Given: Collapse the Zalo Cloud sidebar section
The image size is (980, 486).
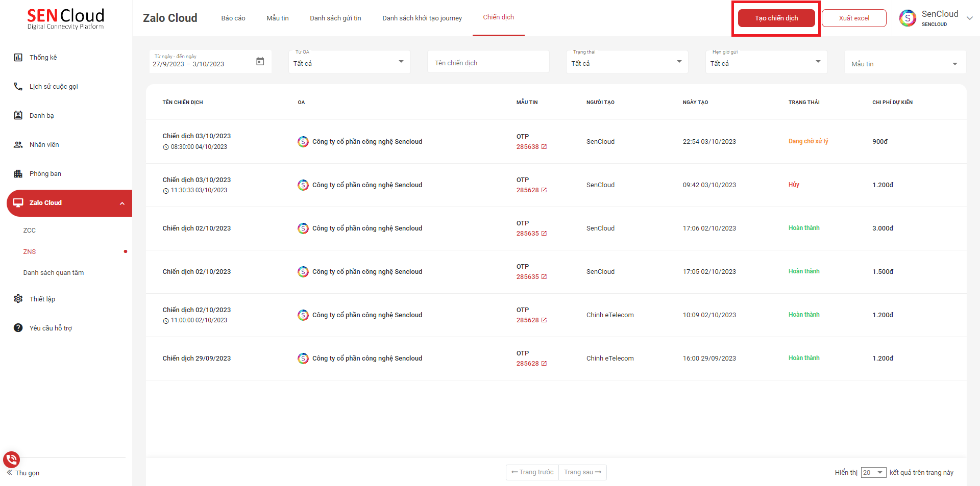Looking at the screenshot, I should (122, 203).
